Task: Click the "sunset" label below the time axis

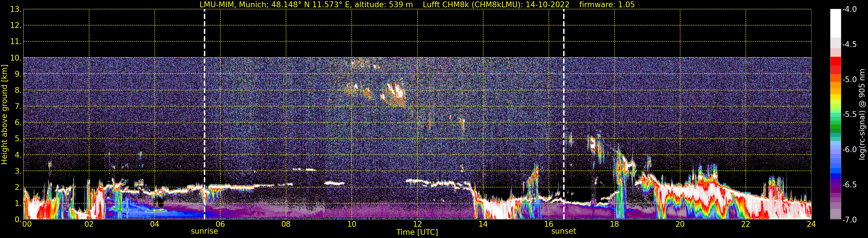Action: click(564, 231)
